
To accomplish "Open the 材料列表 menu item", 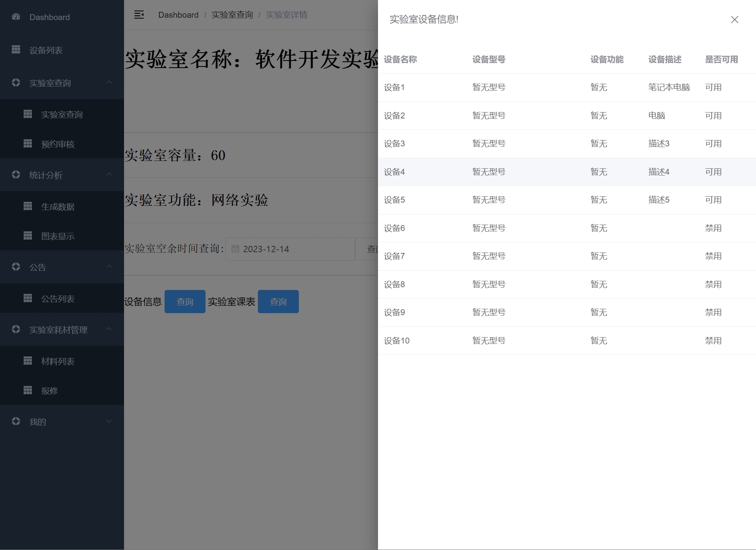I will click(x=58, y=361).
